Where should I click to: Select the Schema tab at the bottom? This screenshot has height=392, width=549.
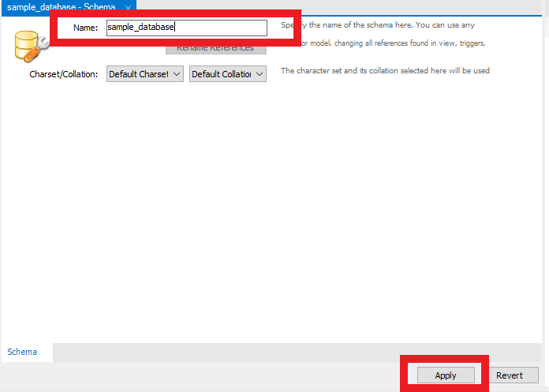point(22,352)
